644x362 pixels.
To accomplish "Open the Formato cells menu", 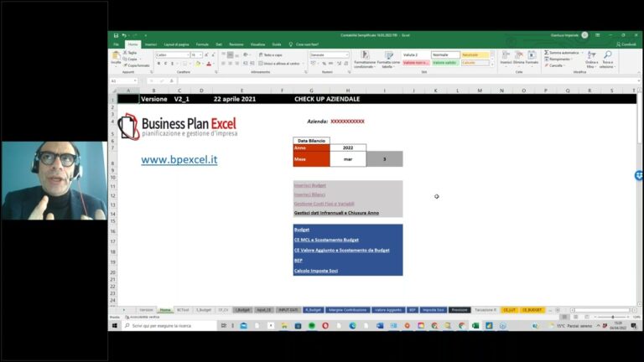I will 532,58.
